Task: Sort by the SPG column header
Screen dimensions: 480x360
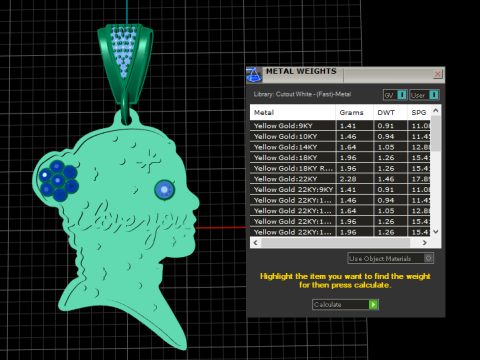Action: point(419,112)
